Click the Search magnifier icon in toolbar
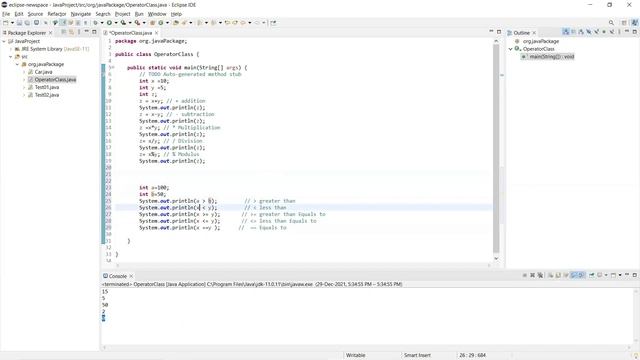 pos(611,23)
